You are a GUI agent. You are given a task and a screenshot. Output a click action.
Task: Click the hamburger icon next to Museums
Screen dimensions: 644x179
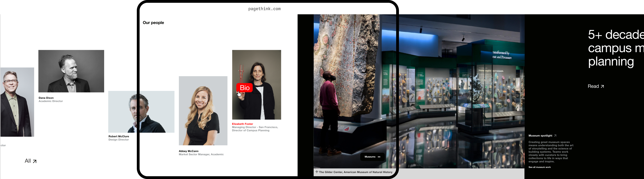(379, 157)
